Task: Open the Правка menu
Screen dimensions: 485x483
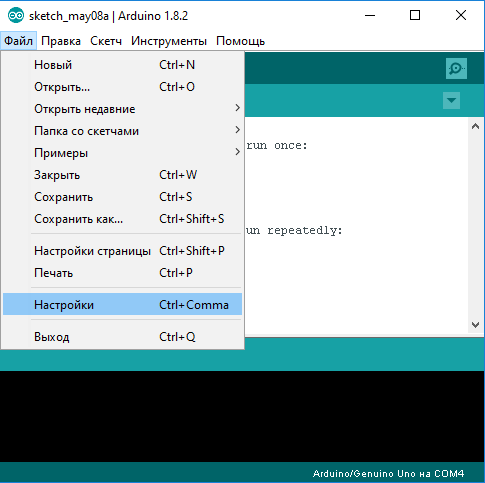Action: pos(61,41)
